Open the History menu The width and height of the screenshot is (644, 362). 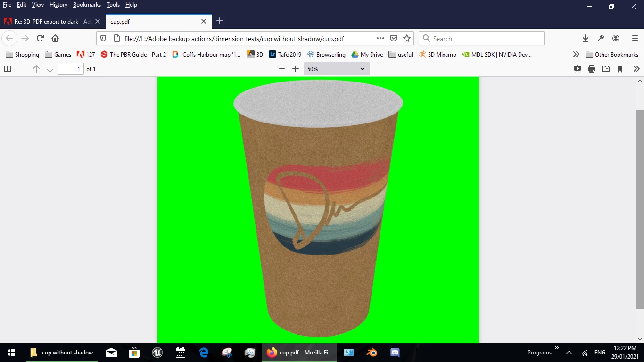pos(58,5)
